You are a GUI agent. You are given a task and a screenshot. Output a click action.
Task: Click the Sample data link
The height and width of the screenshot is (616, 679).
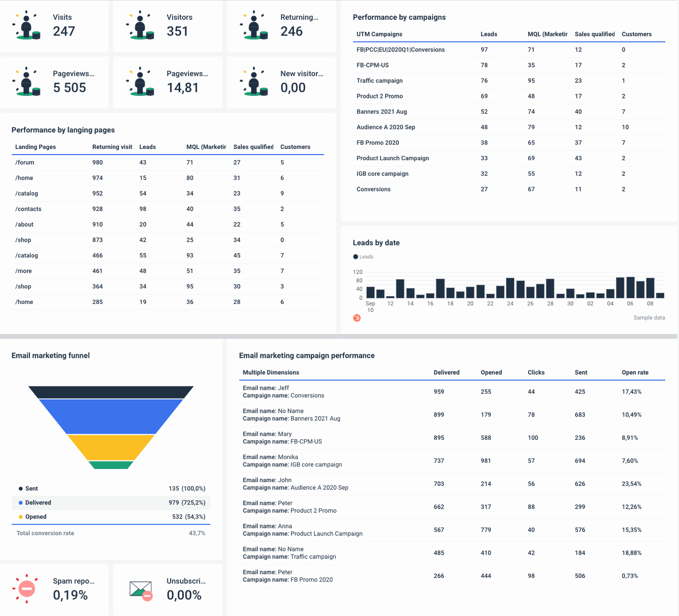click(x=649, y=317)
